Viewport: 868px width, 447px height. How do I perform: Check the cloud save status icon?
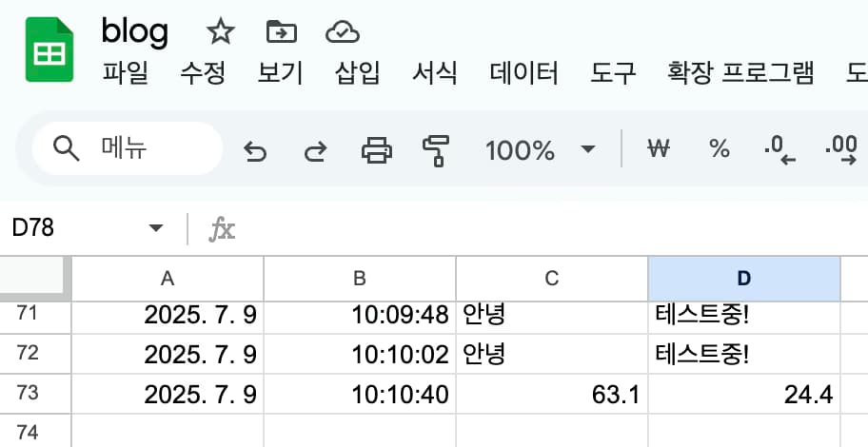click(343, 32)
